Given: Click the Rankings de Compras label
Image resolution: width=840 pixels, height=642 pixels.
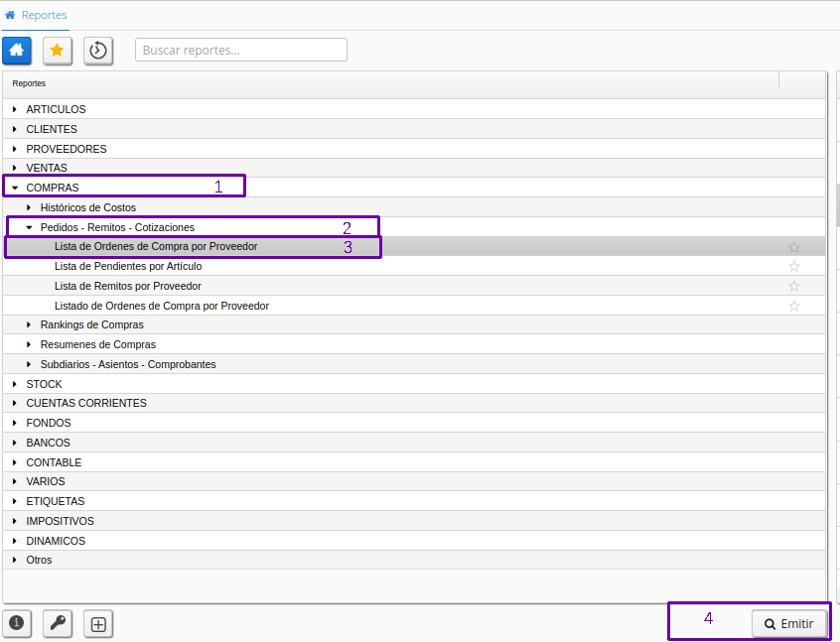Looking at the screenshot, I should pyautogui.click(x=91, y=325).
